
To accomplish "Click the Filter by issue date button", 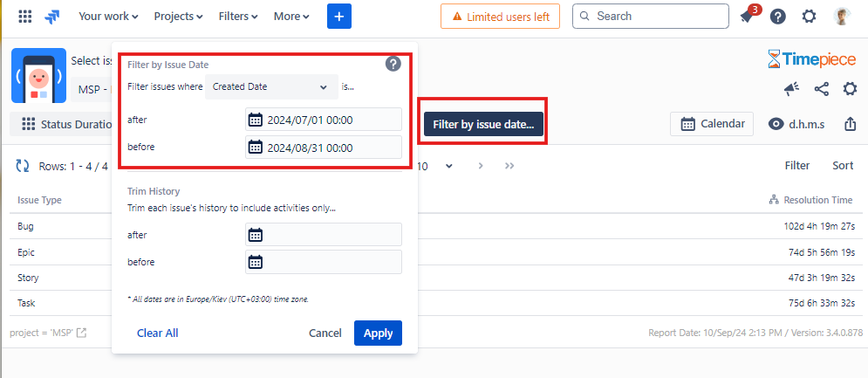I will [x=483, y=124].
